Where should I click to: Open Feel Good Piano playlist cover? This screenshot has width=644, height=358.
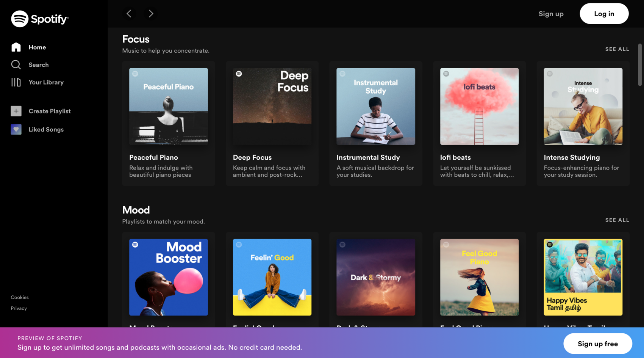click(x=480, y=277)
